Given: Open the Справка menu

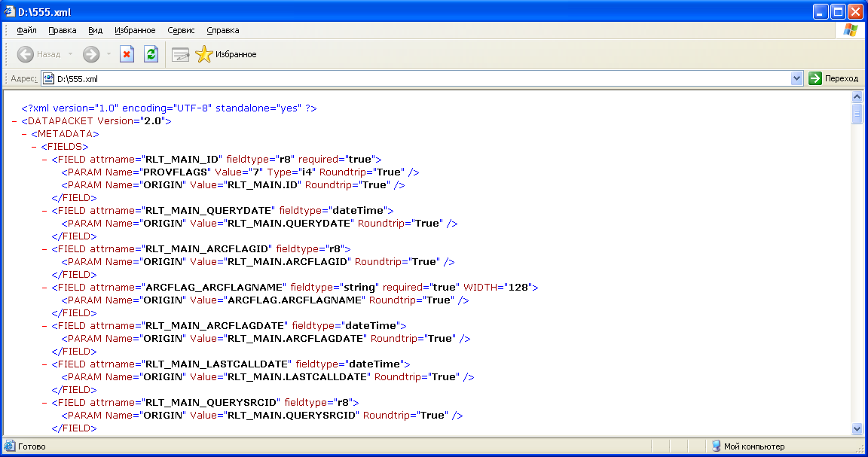Looking at the screenshot, I should click(x=222, y=30).
